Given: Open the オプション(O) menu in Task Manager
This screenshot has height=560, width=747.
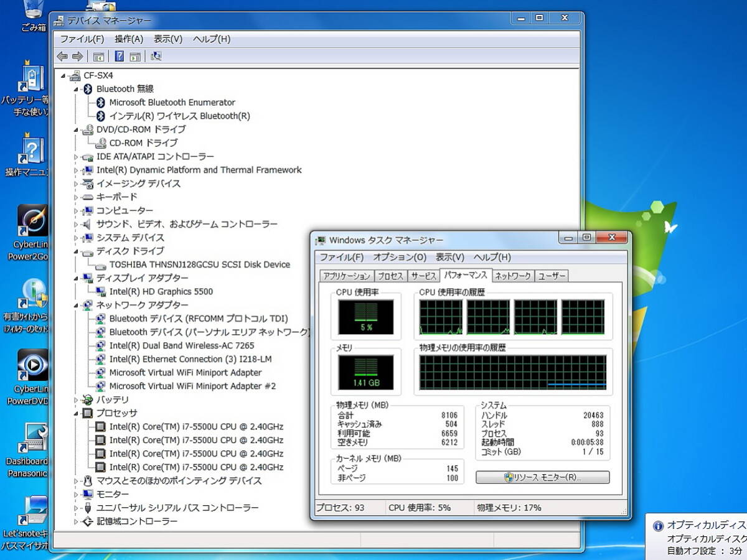Looking at the screenshot, I should pos(399,257).
